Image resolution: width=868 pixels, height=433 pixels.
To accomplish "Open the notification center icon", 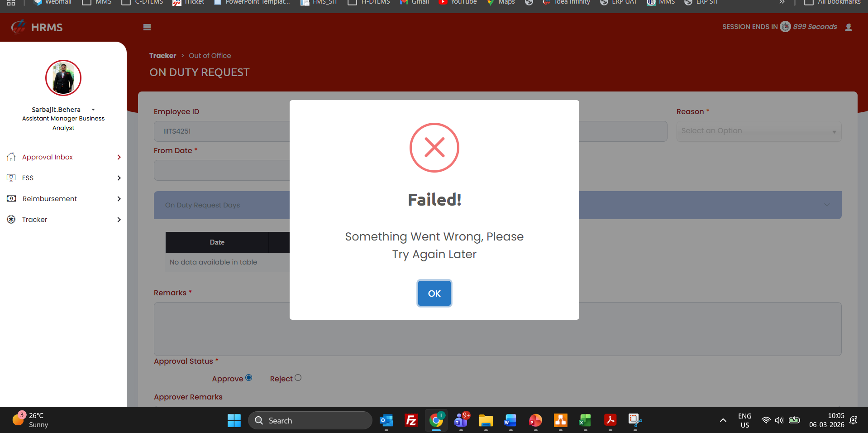I will (x=854, y=420).
